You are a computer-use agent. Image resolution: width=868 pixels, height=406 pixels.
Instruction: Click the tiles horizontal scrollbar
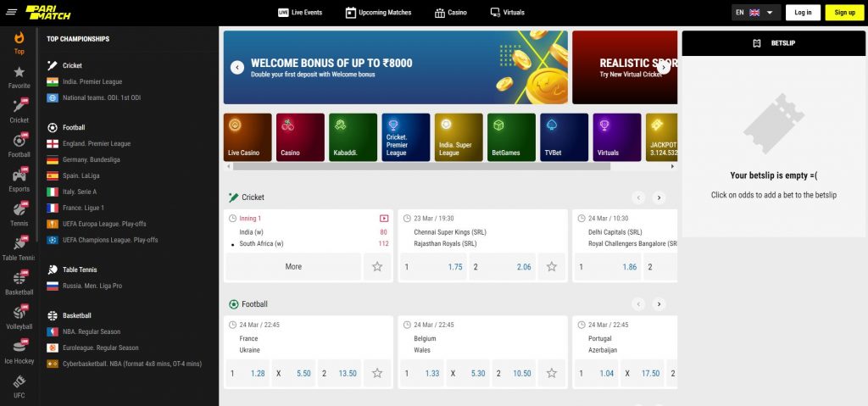coord(421,166)
